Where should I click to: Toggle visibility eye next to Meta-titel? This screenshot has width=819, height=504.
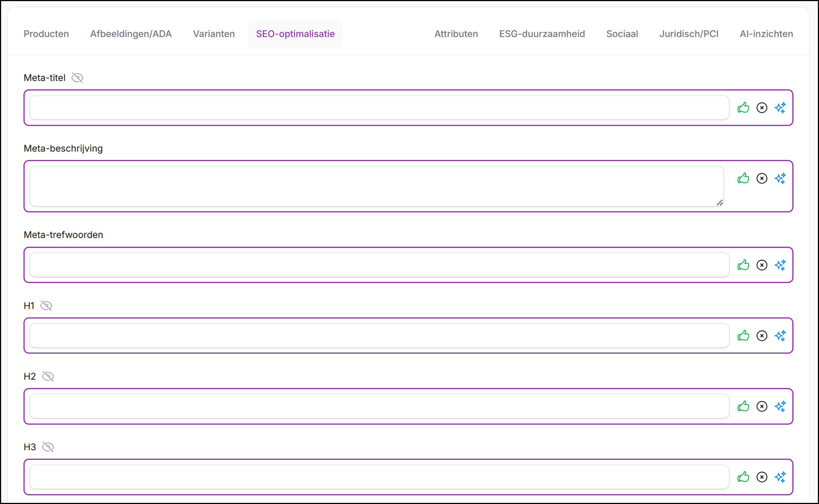coord(77,78)
